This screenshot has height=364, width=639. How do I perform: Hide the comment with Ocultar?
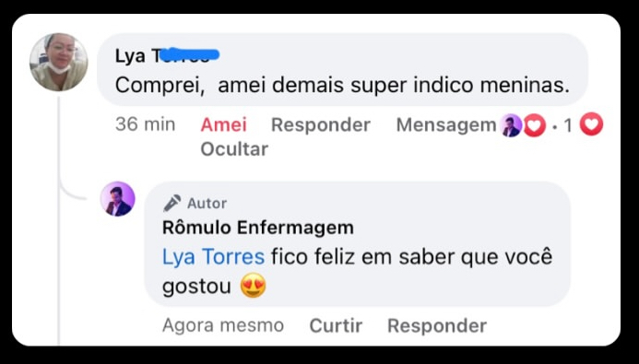[x=234, y=149]
